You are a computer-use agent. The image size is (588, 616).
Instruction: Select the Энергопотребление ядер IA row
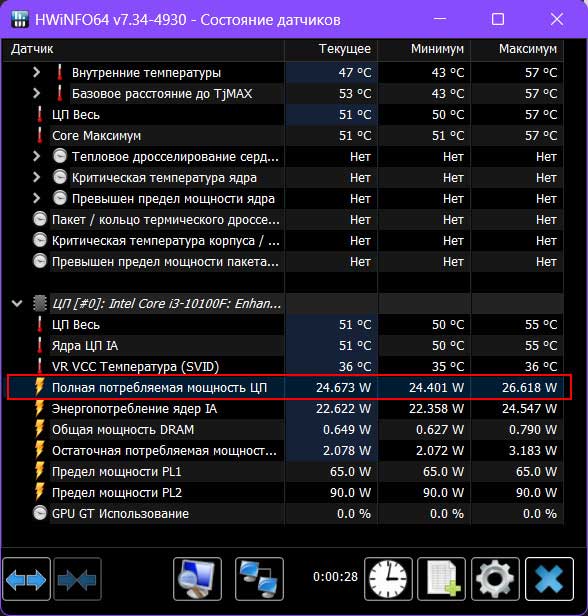[x=283, y=409]
